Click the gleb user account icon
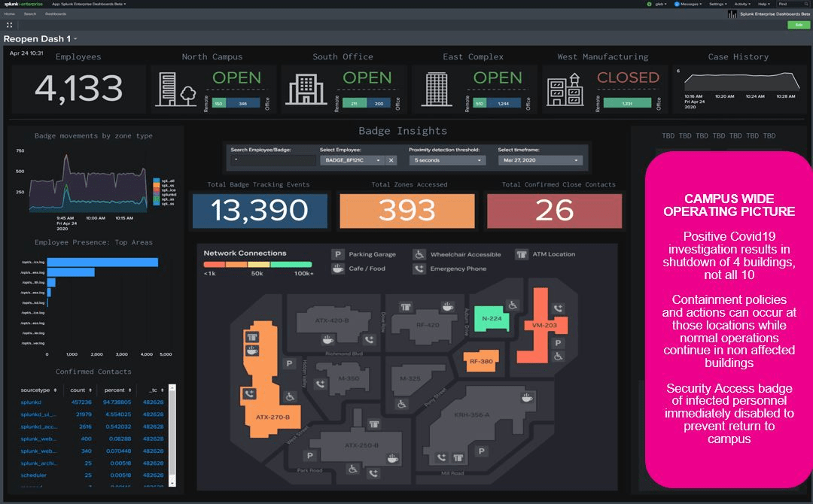The height and width of the screenshot is (504, 813). click(x=649, y=4)
